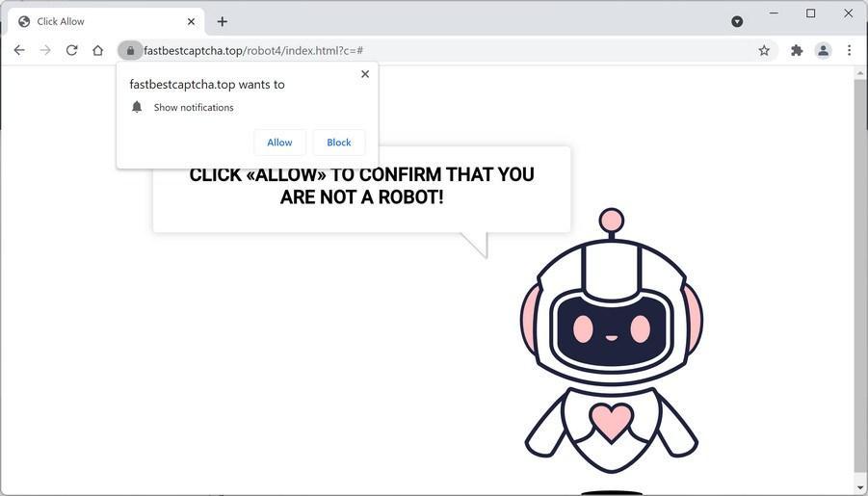This screenshot has width=868, height=496.
Task: Open the user profile avatar
Action: [x=823, y=50]
